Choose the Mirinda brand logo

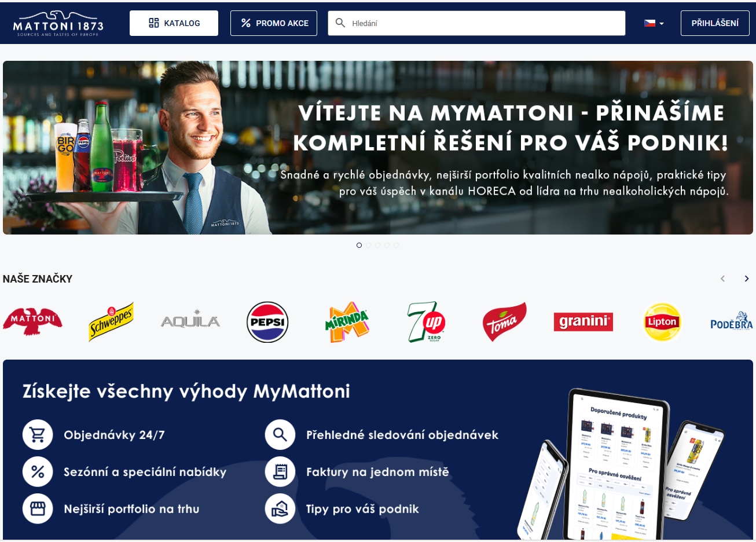click(x=347, y=322)
